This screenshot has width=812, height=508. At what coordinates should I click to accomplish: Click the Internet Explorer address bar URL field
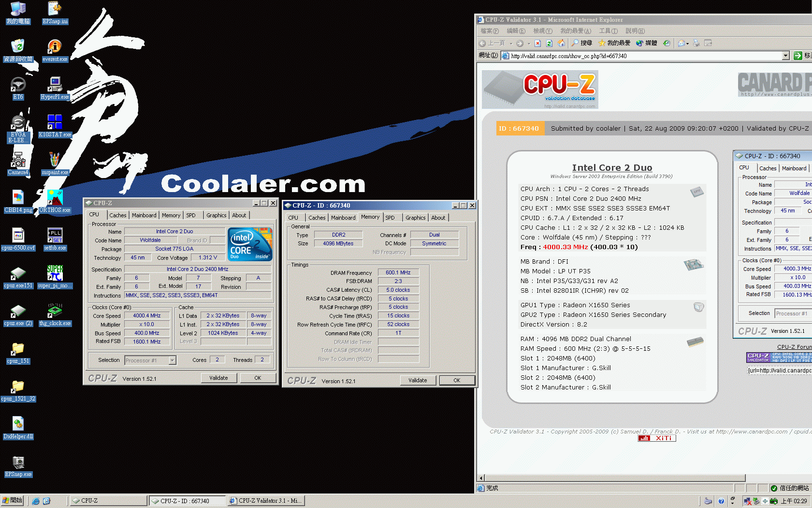(x=645, y=56)
